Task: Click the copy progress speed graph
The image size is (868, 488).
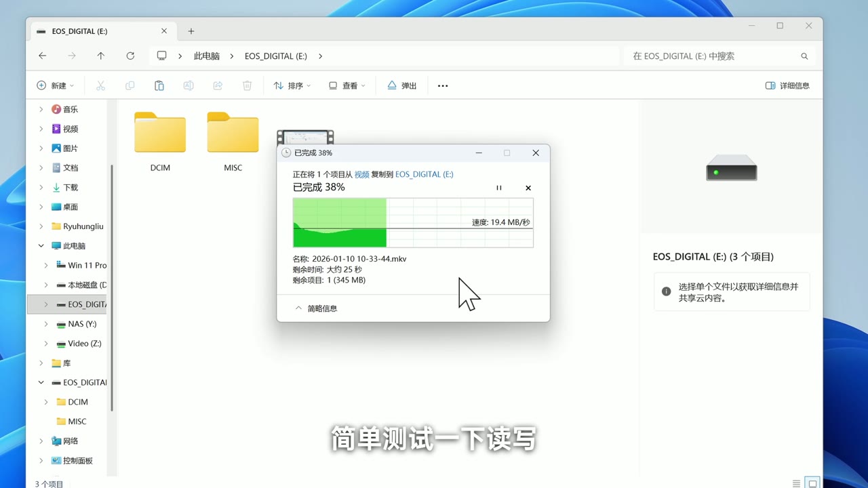Action: [413, 223]
